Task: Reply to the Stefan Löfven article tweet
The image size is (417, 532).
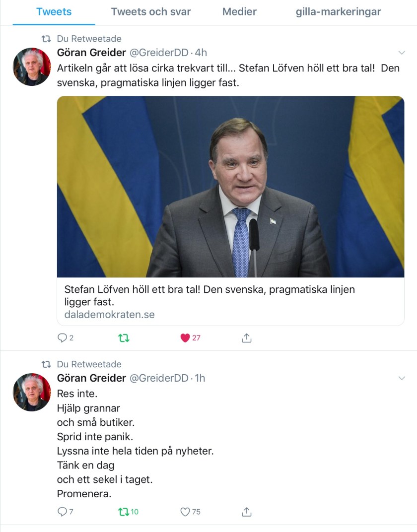Action: pyautogui.click(x=63, y=338)
